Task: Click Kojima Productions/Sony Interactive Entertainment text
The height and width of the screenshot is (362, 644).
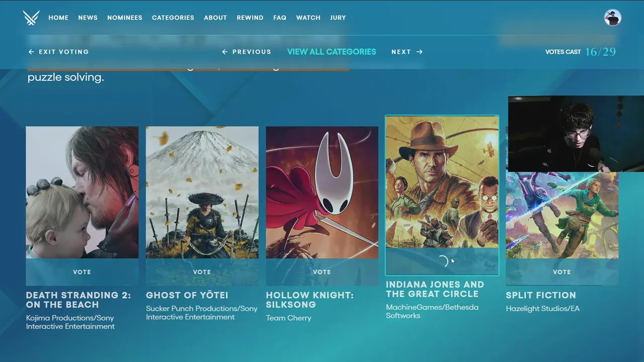Action: click(70, 322)
